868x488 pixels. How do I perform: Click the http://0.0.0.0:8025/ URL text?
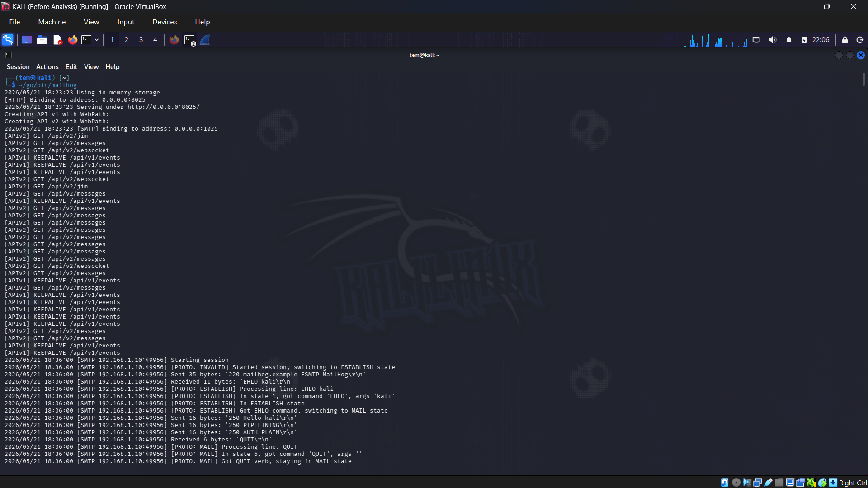point(163,107)
